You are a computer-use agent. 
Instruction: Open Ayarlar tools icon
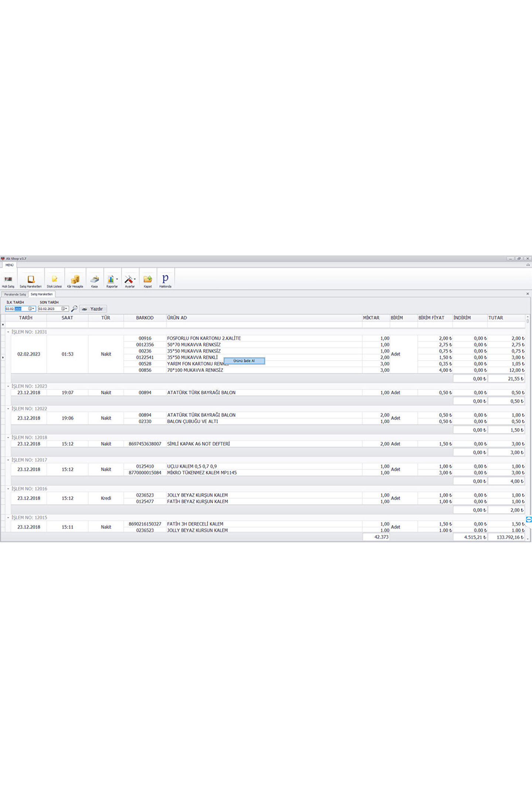[129, 279]
